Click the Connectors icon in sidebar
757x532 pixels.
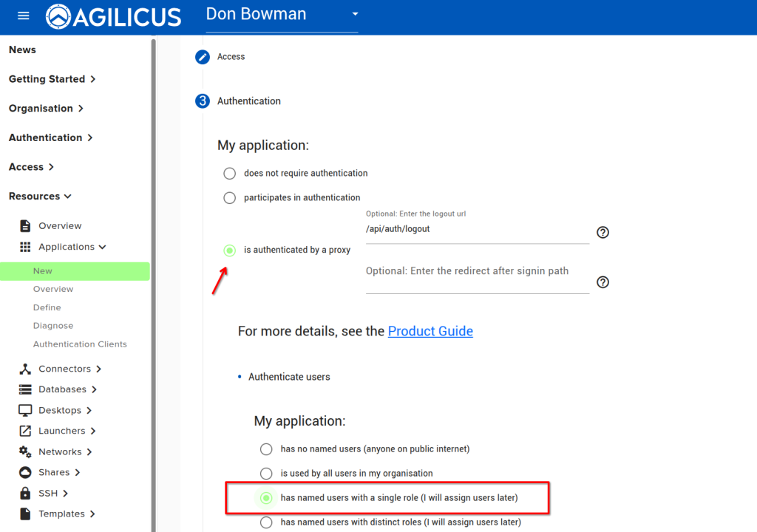[25, 369]
